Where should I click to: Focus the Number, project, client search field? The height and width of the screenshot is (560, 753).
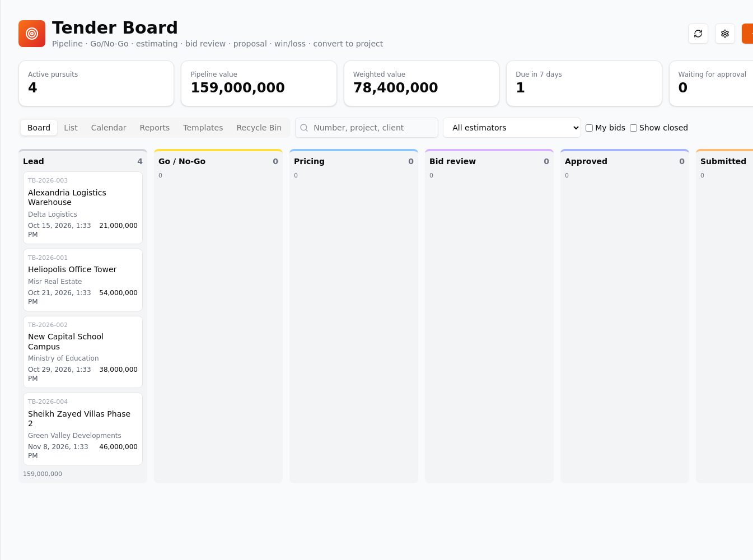point(367,128)
